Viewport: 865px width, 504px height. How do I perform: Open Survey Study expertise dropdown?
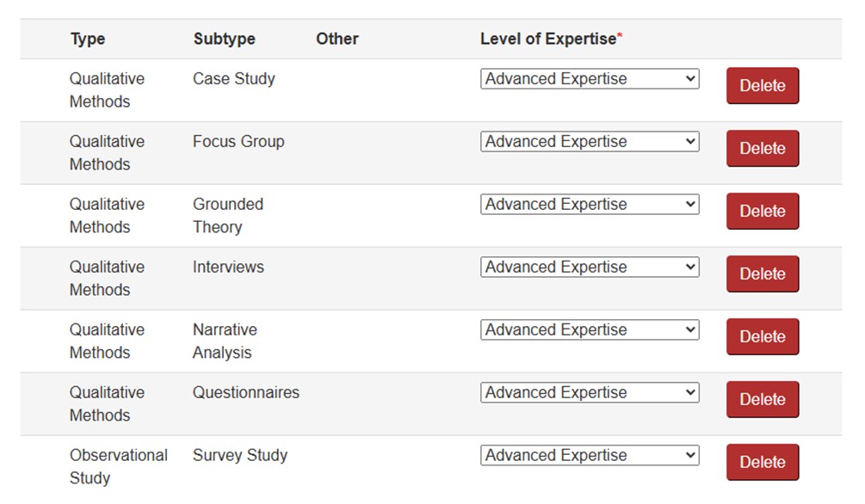pos(590,456)
